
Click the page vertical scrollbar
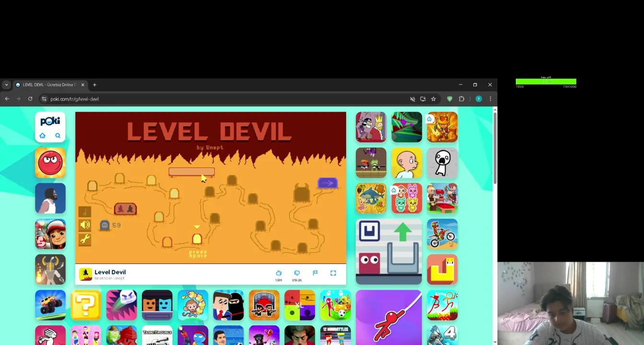(495, 149)
